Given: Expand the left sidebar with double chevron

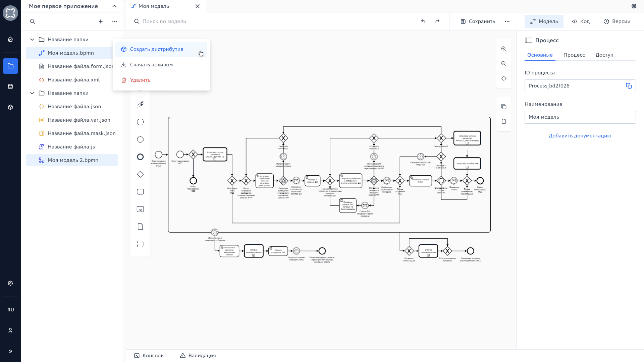Looking at the screenshot, I should (10, 351).
